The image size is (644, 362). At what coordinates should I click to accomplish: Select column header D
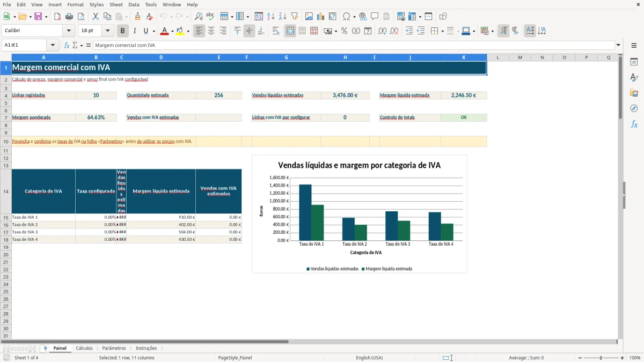point(161,57)
